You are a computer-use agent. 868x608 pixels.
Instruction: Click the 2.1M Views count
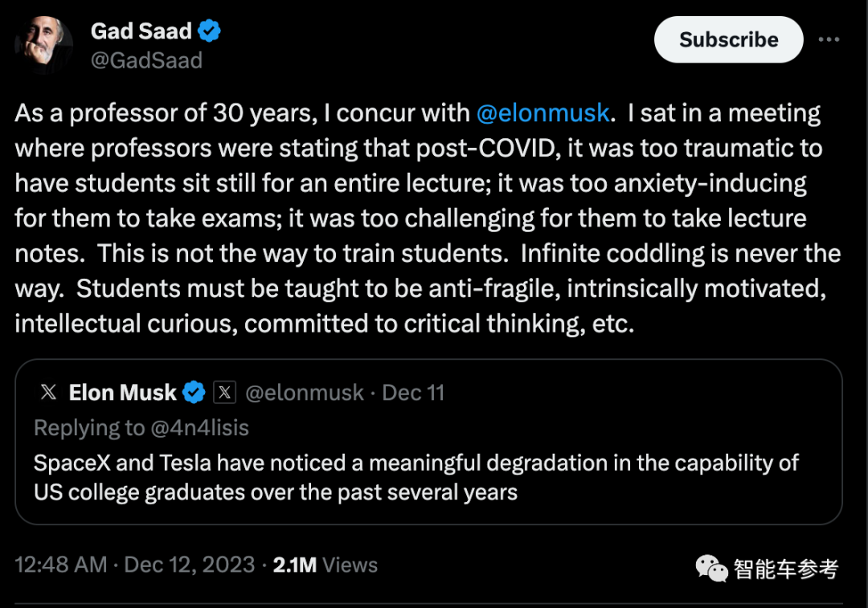tap(325, 565)
